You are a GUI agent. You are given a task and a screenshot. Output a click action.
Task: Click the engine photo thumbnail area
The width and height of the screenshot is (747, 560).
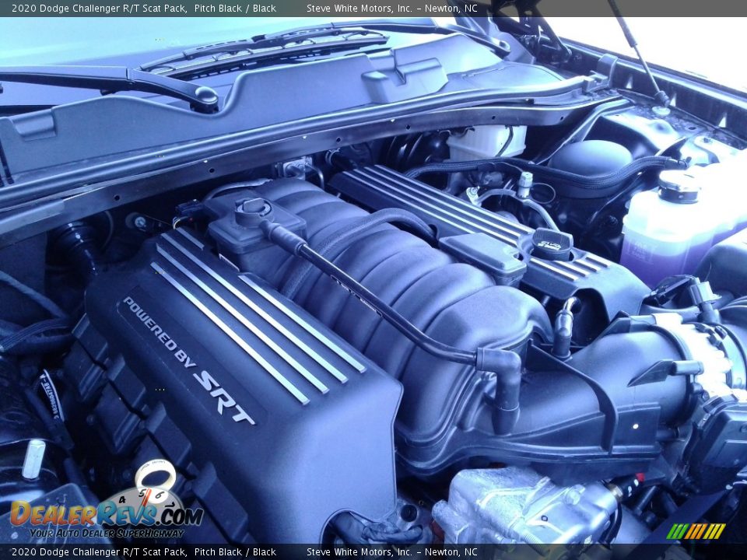pos(373,280)
